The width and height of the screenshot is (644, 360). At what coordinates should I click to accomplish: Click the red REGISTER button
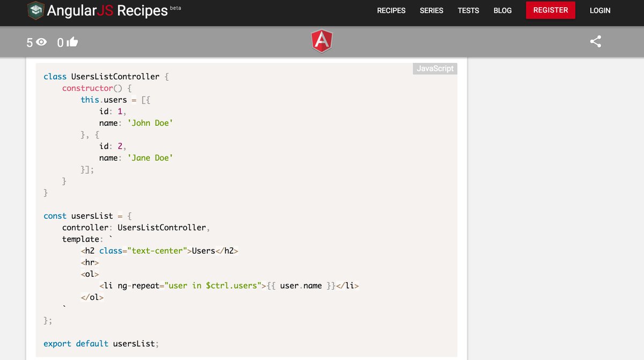point(551,10)
